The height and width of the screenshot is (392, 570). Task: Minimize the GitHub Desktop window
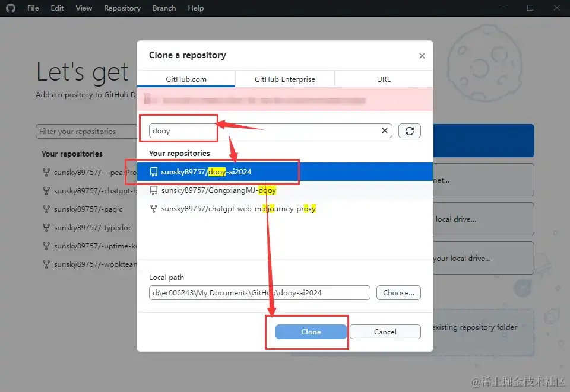click(x=503, y=8)
